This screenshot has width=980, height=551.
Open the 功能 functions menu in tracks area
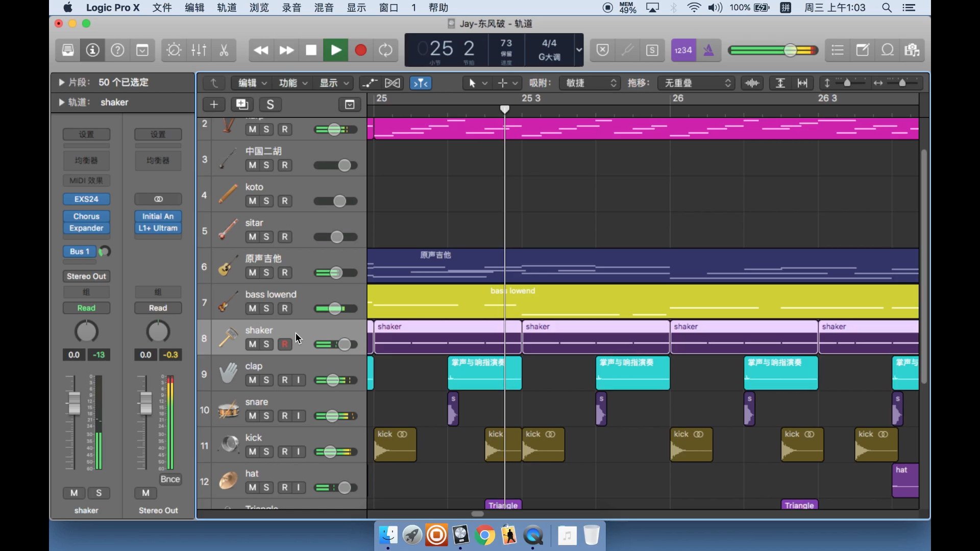click(x=293, y=83)
